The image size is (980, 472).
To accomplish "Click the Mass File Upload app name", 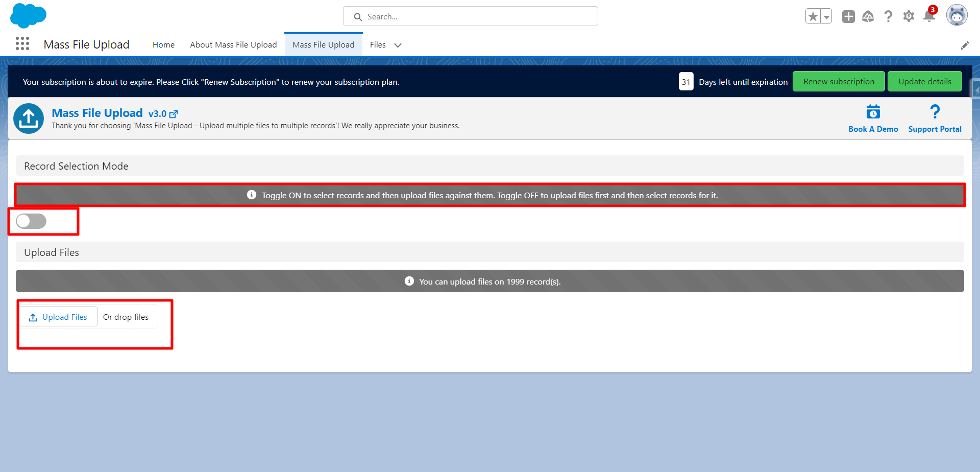I will pos(87,44).
